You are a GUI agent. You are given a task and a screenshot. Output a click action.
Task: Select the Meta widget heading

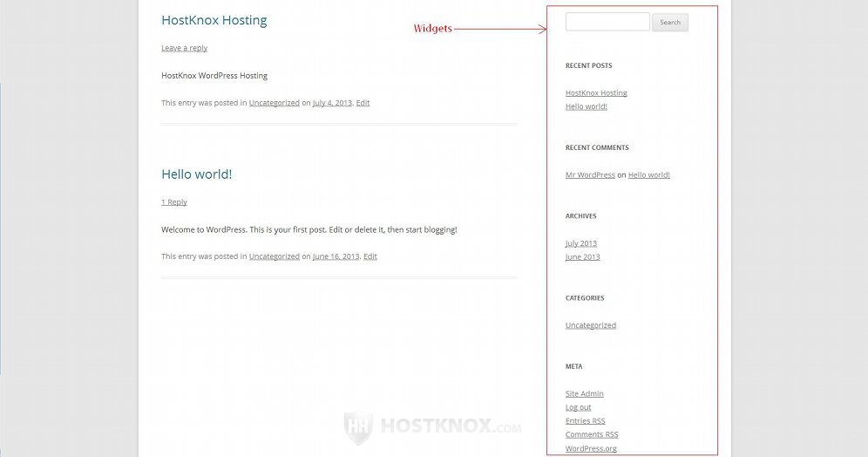tap(573, 366)
